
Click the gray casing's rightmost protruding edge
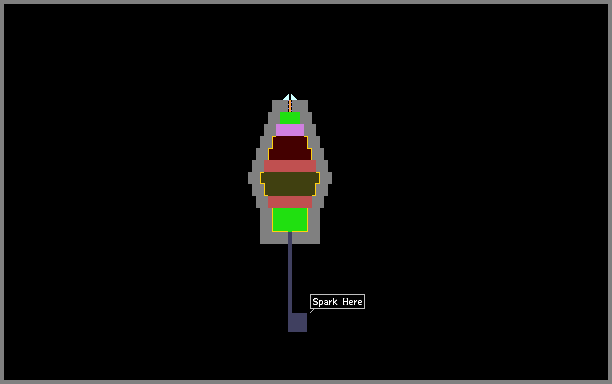click(x=330, y=178)
